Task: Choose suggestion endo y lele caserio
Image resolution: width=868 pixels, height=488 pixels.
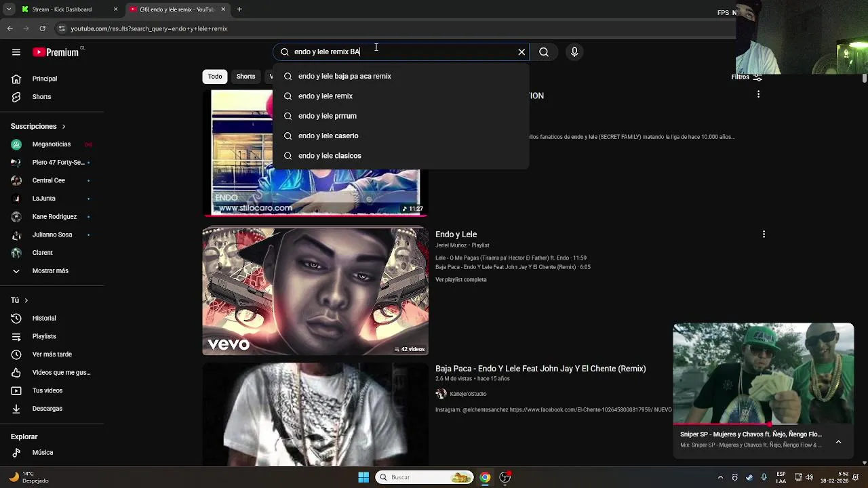Action: (x=401, y=136)
